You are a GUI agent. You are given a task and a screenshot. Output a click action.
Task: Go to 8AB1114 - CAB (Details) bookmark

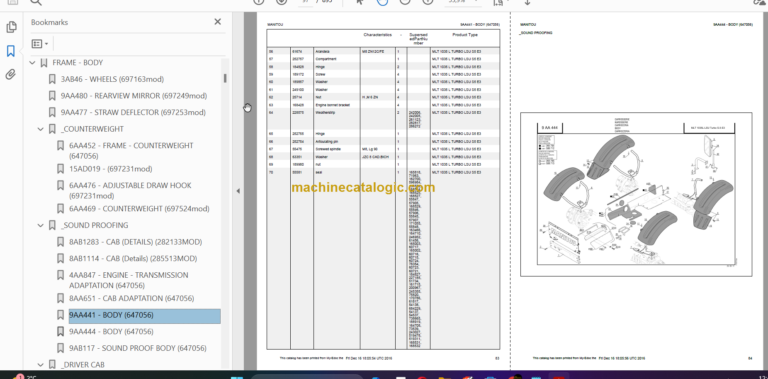133,259
